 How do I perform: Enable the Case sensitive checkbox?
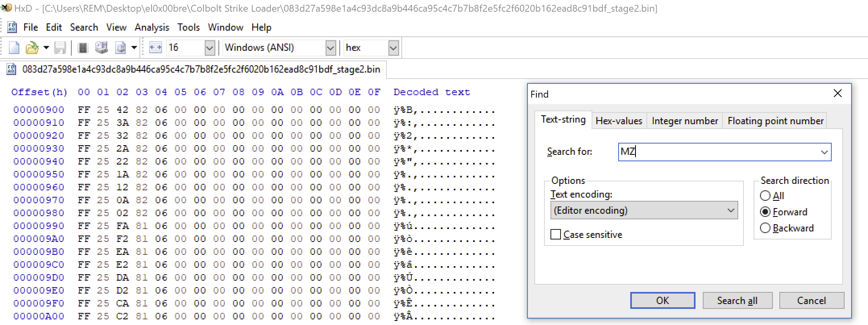coord(555,234)
